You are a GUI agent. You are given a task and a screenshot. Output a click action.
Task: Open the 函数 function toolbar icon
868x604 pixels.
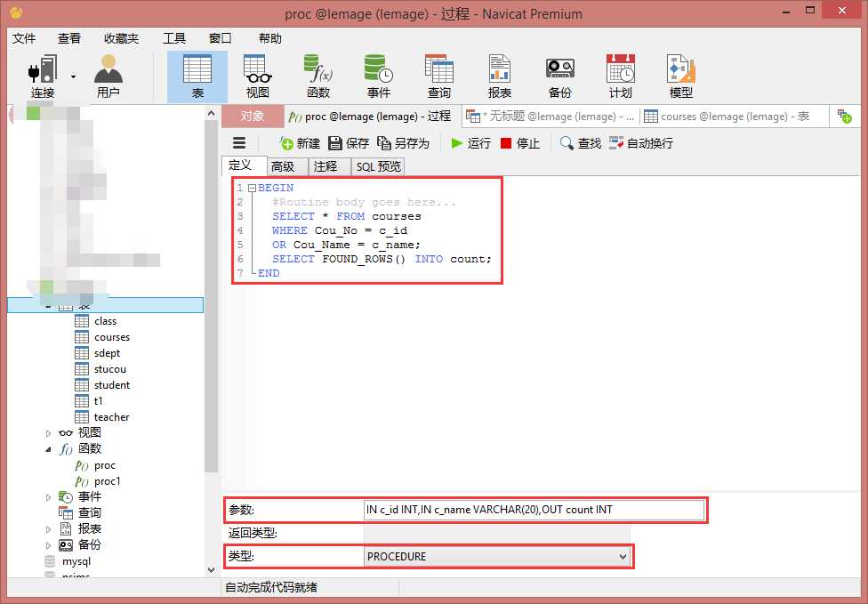tap(318, 77)
